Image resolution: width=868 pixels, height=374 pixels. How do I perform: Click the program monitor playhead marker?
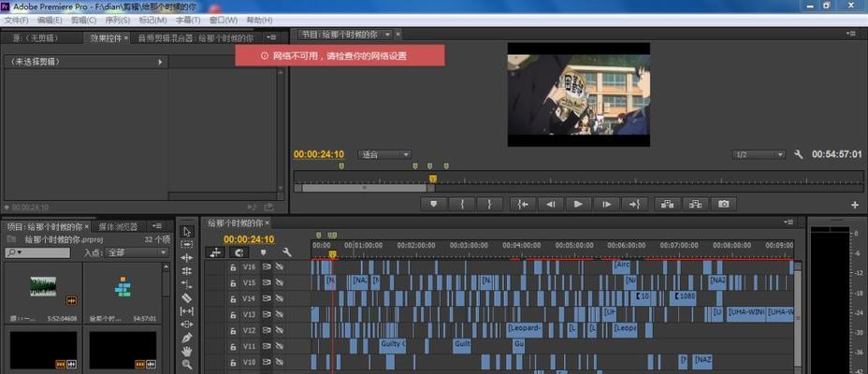(x=433, y=179)
